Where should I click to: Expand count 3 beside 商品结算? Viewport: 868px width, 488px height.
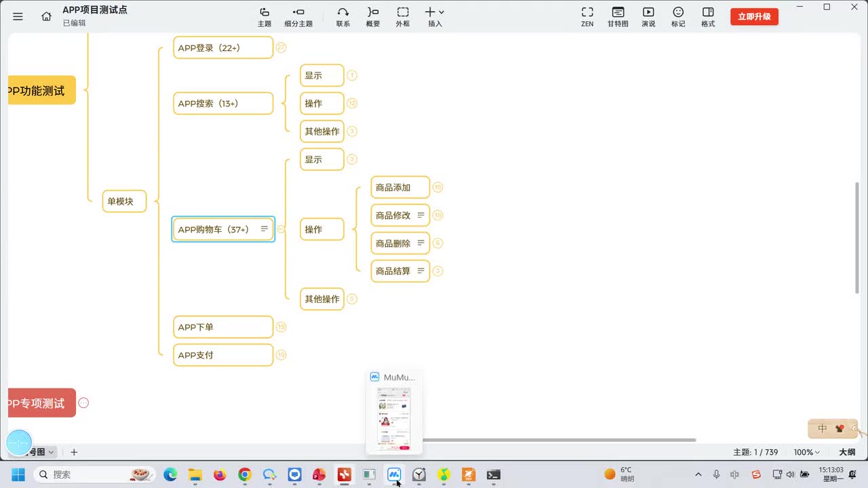437,270
